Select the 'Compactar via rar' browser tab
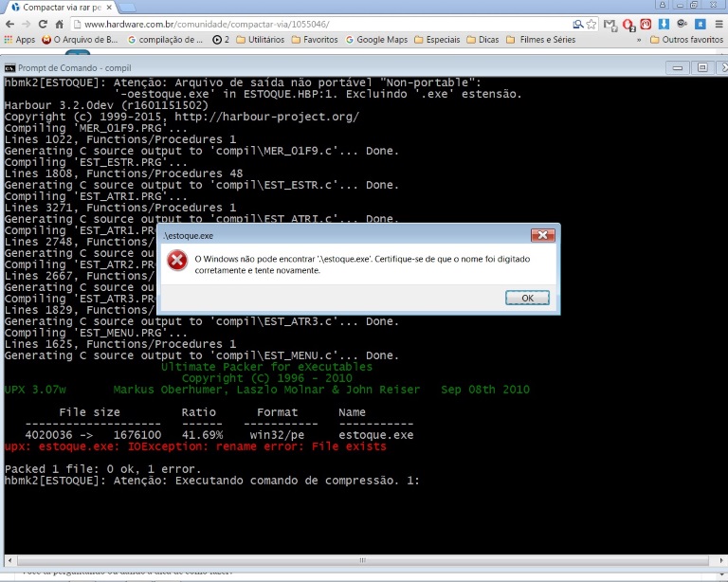The image size is (728, 582). (x=61, y=8)
